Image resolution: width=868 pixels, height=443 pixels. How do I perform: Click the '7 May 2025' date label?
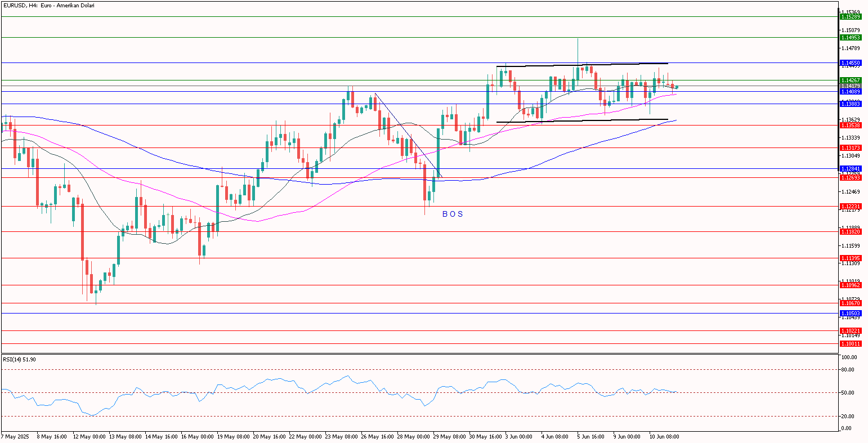pyautogui.click(x=15, y=436)
